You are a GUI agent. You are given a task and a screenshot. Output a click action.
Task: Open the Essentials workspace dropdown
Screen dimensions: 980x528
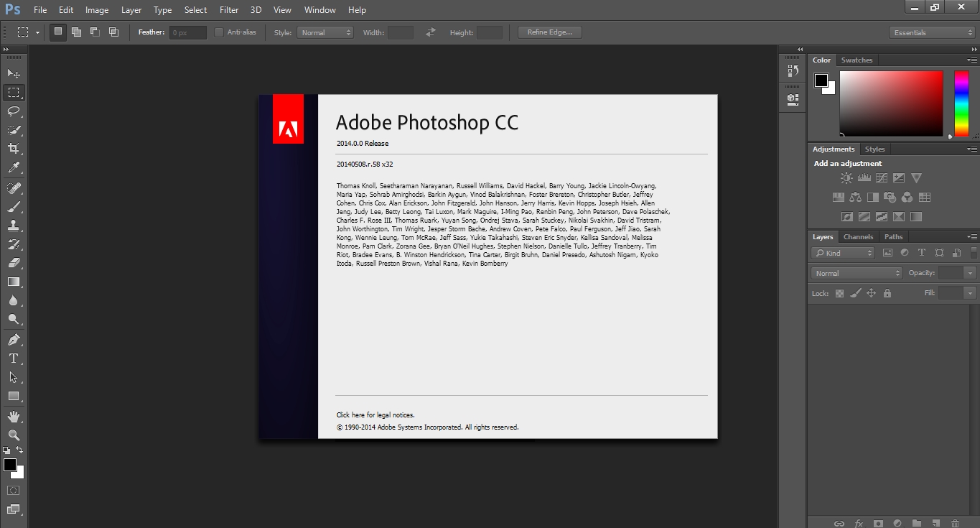click(x=931, y=32)
